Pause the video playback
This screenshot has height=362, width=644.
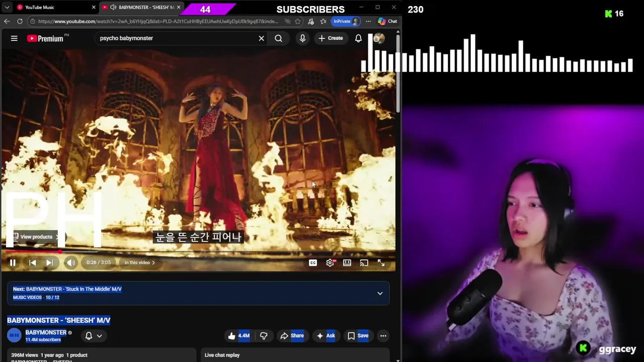[x=13, y=262]
